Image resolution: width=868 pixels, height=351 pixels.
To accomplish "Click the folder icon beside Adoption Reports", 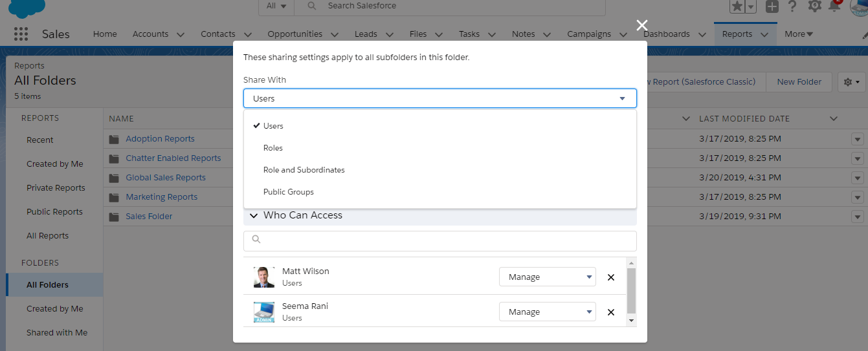I will click(x=115, y=139).
